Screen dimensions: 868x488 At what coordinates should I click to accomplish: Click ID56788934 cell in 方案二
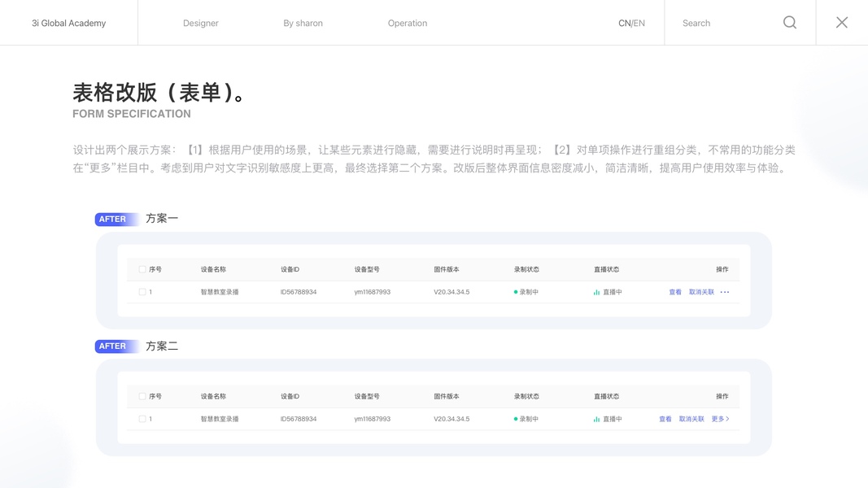point(299,419)
